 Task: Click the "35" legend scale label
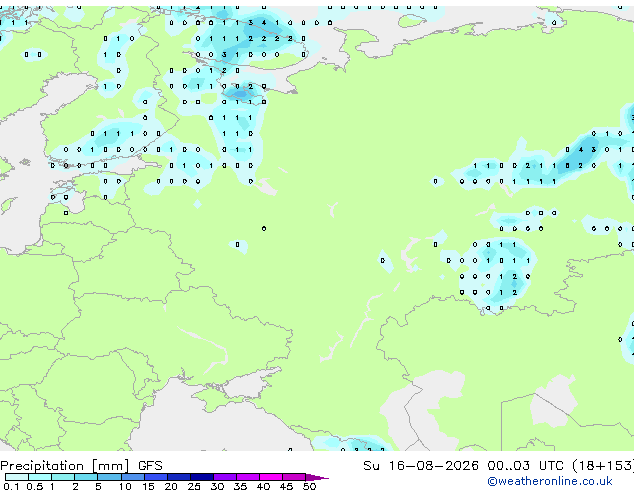click(240, 486)
